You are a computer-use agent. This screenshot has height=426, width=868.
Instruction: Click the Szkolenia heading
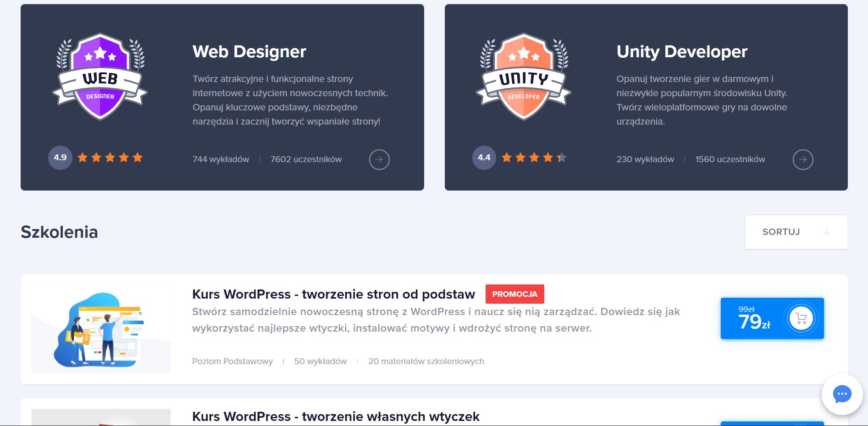(59, 232)
